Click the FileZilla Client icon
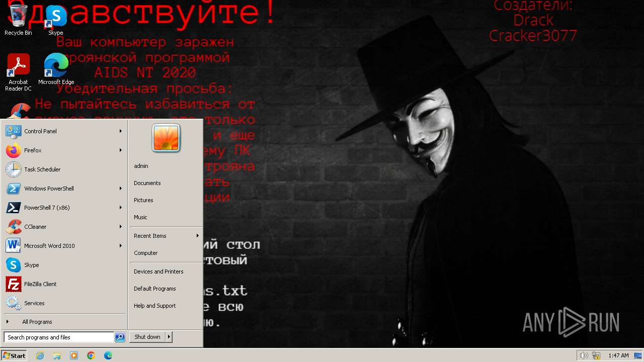 (13, 284)
